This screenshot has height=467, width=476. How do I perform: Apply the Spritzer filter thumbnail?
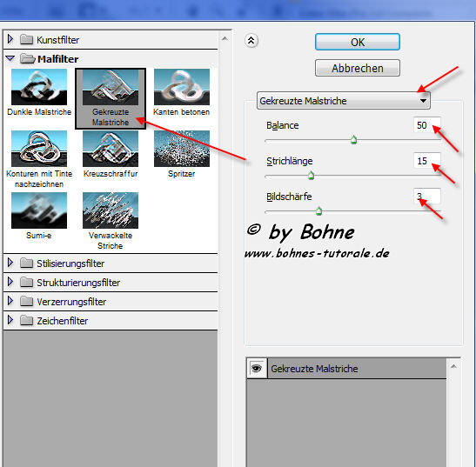click(x=182, y=149)
